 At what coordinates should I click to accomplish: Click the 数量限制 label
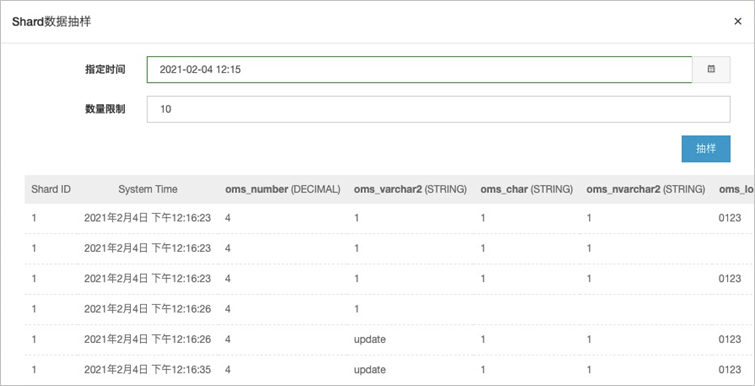click(x=105, y=109)
